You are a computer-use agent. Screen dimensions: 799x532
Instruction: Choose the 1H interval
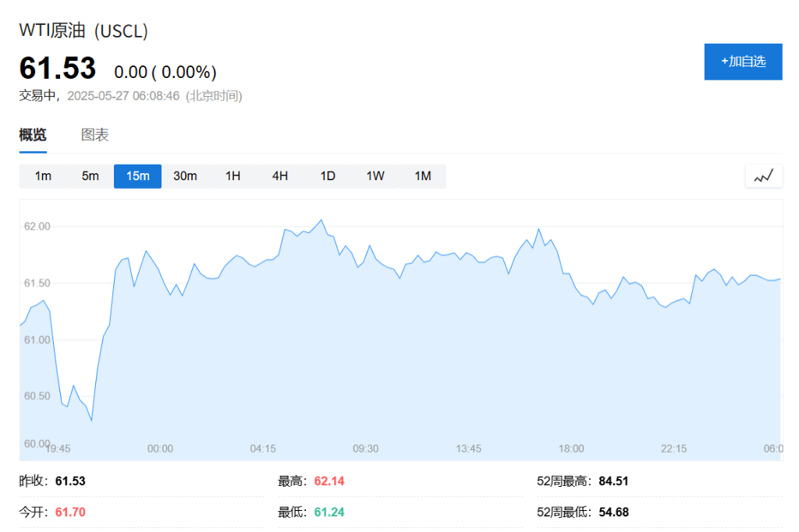pos(233,176)
